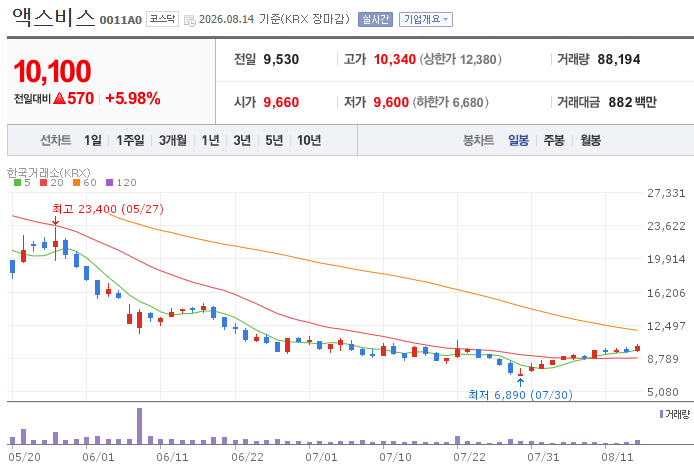Click the 코스닥 market badge
The height and width of the screenshot is (469, 694).
[x=162, y=19]
